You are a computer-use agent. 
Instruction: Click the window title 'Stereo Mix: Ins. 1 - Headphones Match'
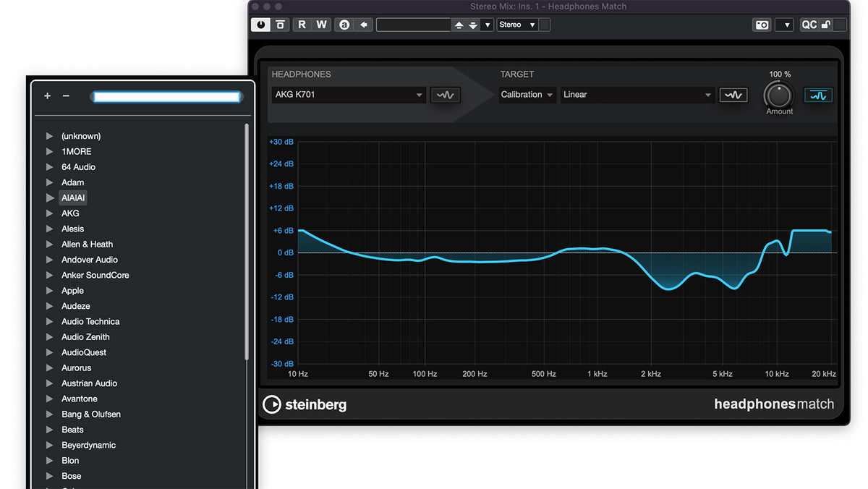pyautogui.click(x=548, y=7)
